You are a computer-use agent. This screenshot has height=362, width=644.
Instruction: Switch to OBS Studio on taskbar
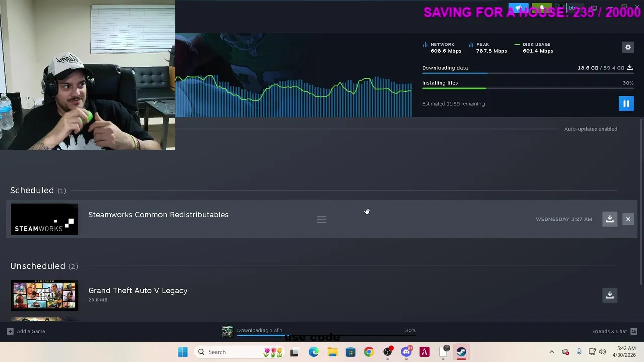[388, 352]
